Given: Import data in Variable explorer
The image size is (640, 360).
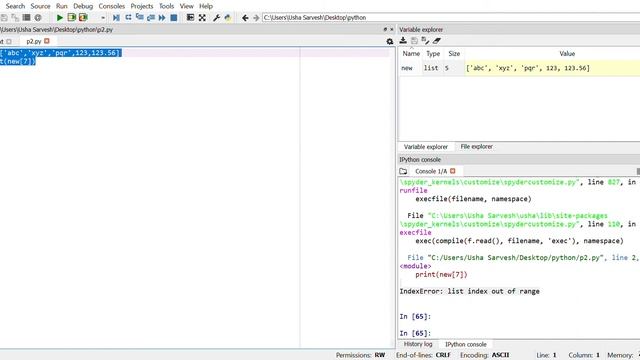Looking at the screenshot, I should [403, 40].
